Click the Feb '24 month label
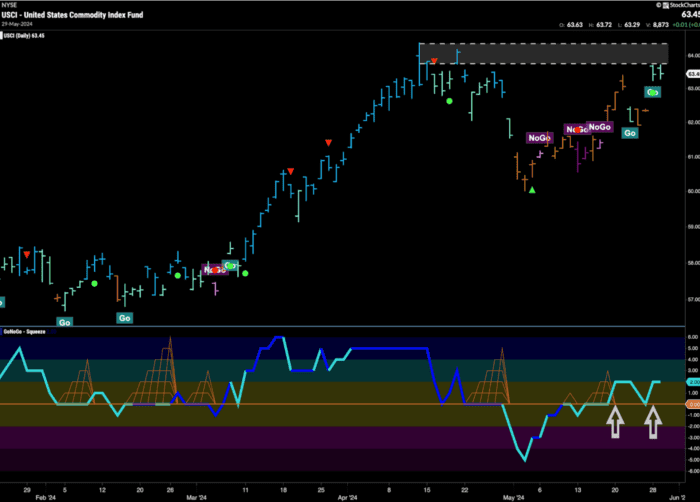This screenshot has height=502, width=700. 46,498
